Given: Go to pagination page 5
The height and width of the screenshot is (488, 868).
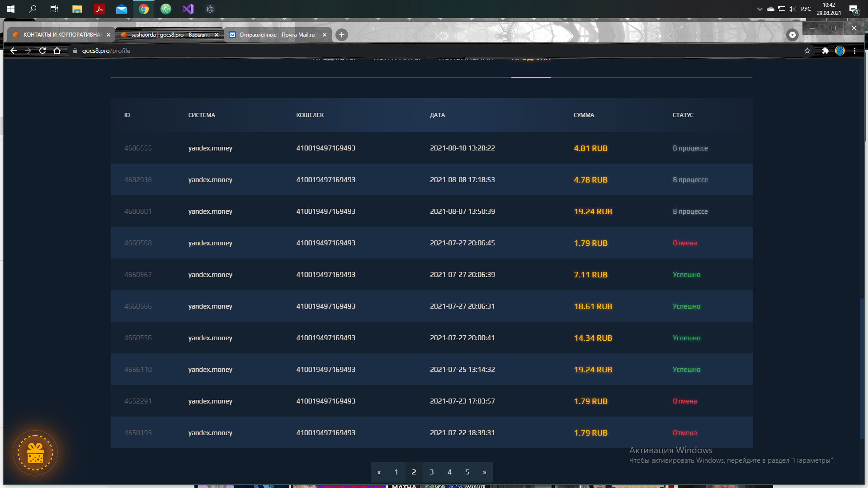Looking at the screenshot, I should (467, 472).
